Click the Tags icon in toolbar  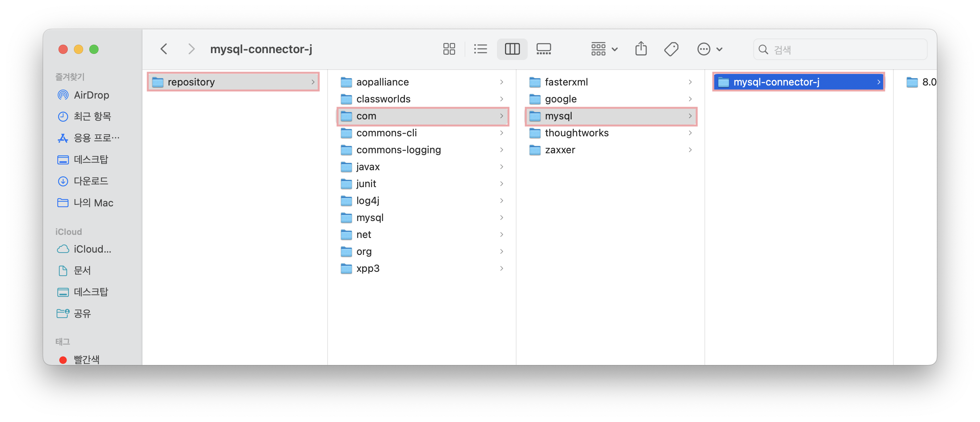[x=671, y=49]
